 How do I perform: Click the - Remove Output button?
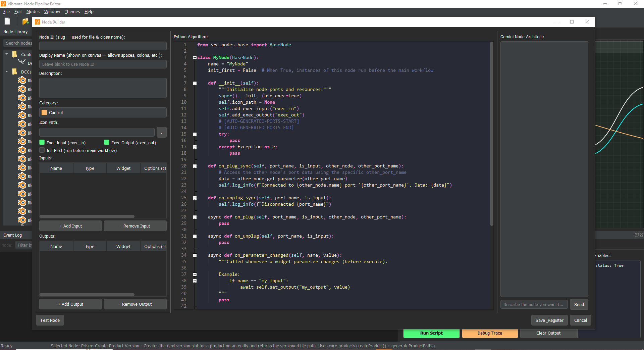(135, 304)
